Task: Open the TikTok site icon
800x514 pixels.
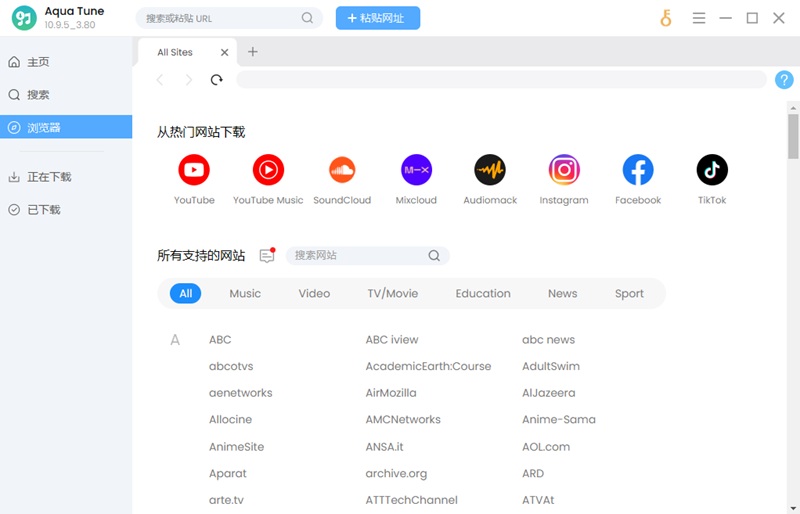Action: [712, 169]
